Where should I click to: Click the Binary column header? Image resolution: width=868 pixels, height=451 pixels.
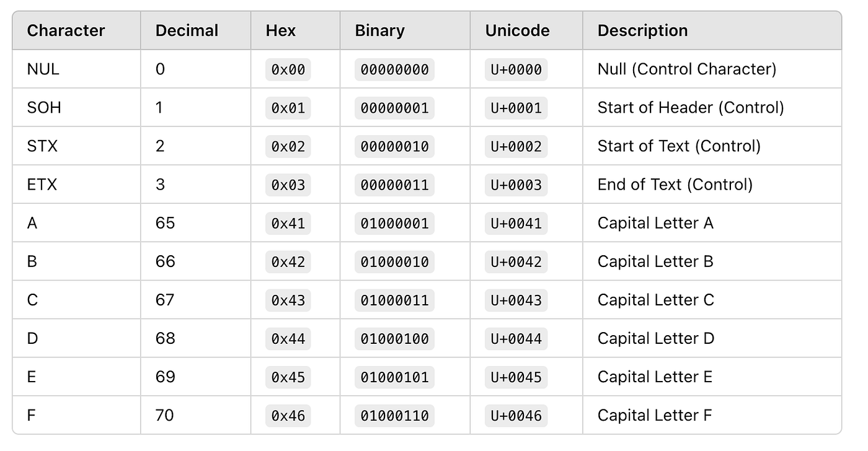379,30
